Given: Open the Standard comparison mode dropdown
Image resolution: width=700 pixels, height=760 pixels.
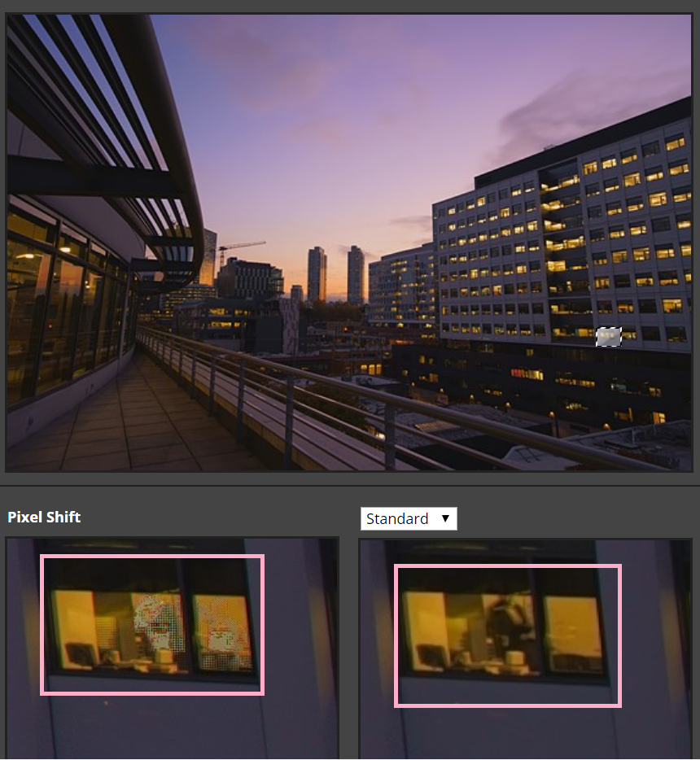Looking at the screenshot, I should pos(409,518).
